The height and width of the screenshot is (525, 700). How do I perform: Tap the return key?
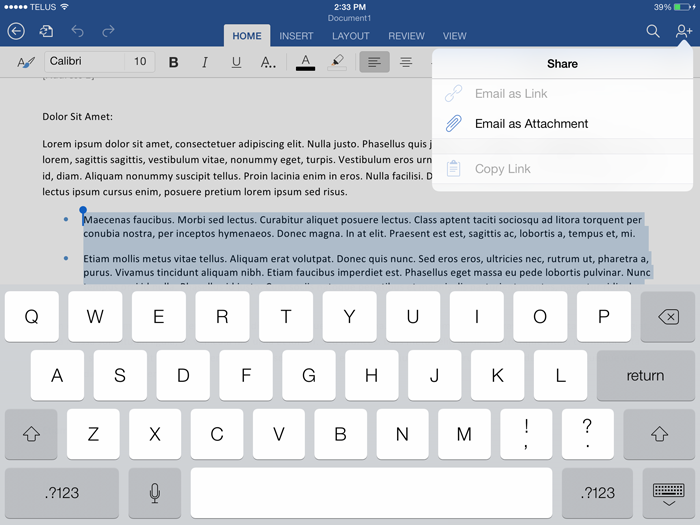click(x=645, y=375)
